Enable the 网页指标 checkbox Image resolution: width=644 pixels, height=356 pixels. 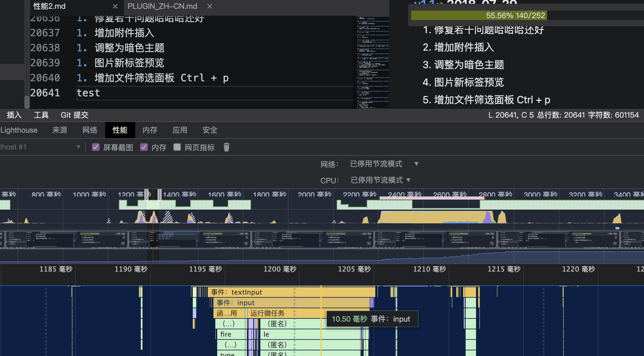click(x=177, y=147)
